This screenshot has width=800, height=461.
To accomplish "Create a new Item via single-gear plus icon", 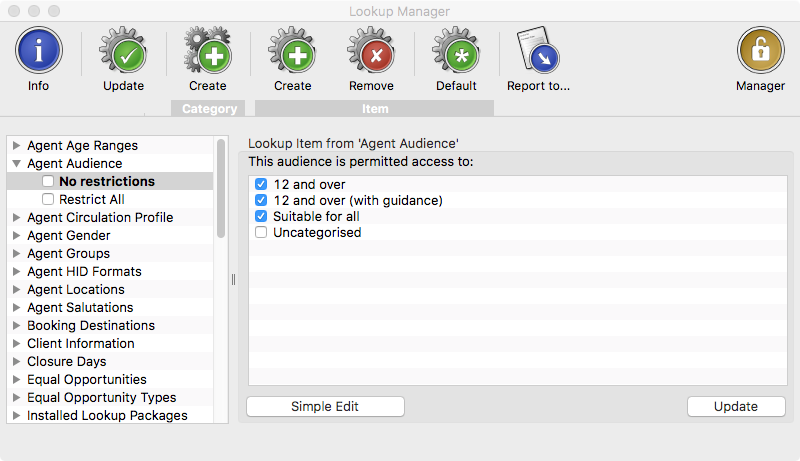I will tap(292, 51).
